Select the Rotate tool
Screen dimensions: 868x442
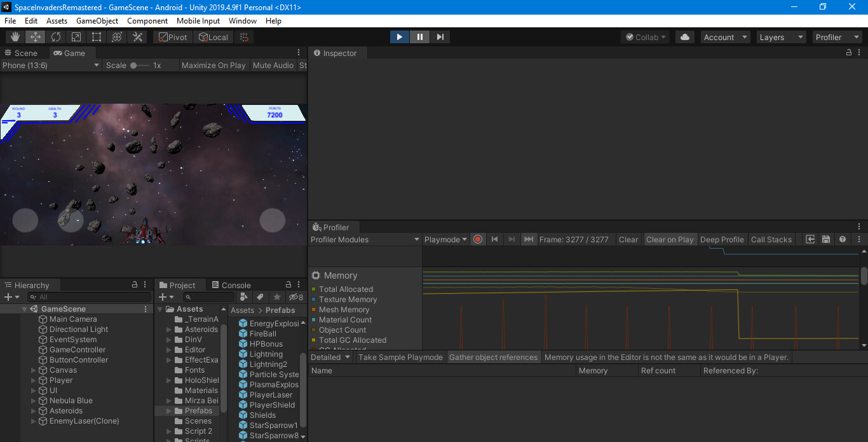click(55, 36)
